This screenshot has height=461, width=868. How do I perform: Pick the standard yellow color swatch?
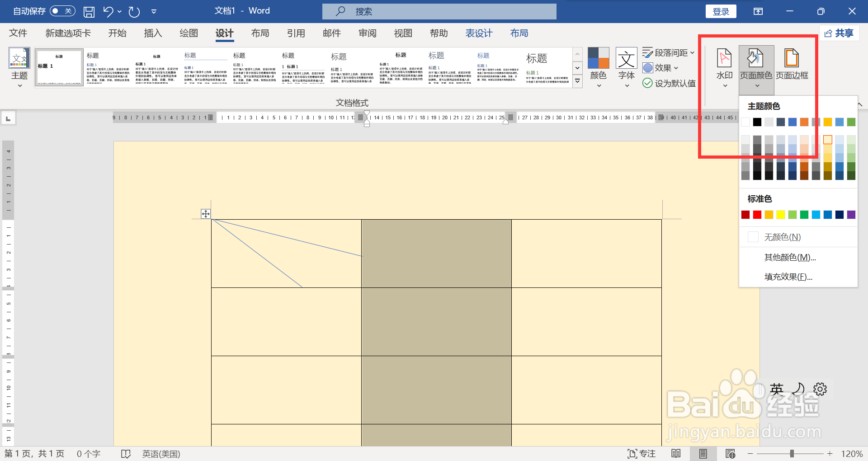coord(781,215)
